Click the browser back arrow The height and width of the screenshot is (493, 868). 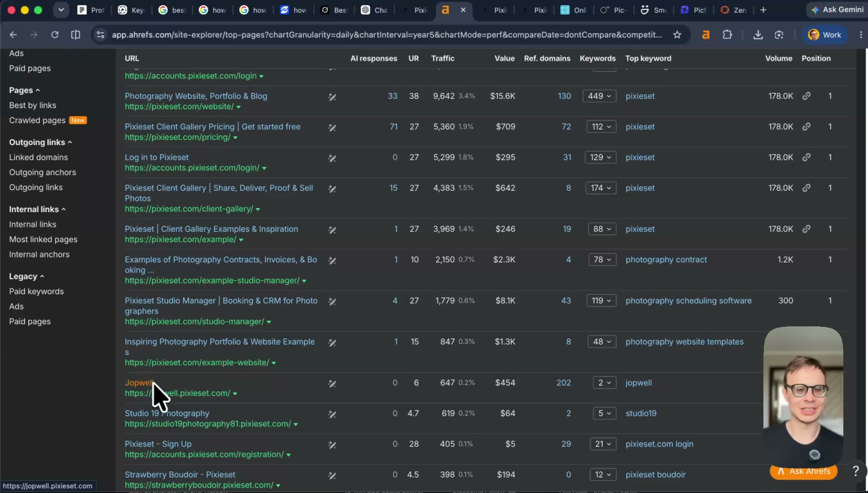point(13,35)
